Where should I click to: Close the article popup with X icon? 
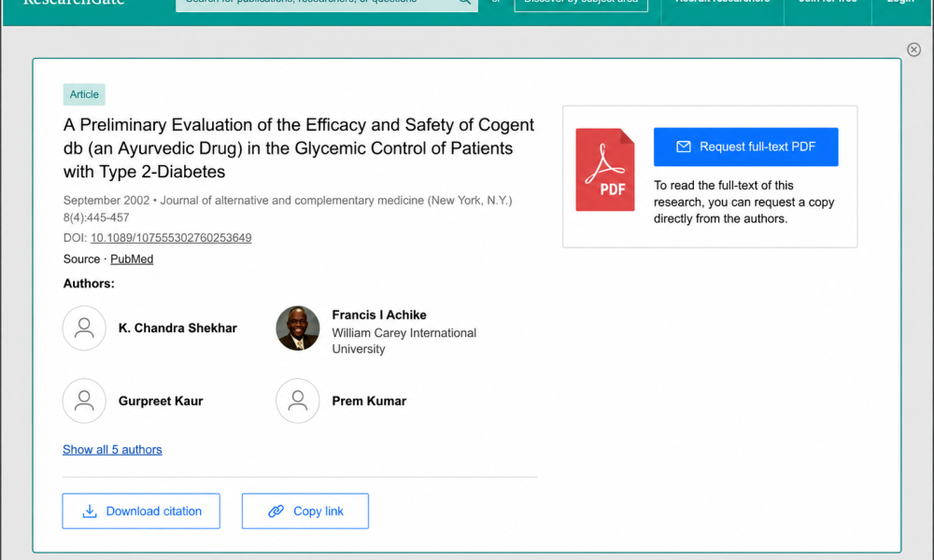point(913,49)
